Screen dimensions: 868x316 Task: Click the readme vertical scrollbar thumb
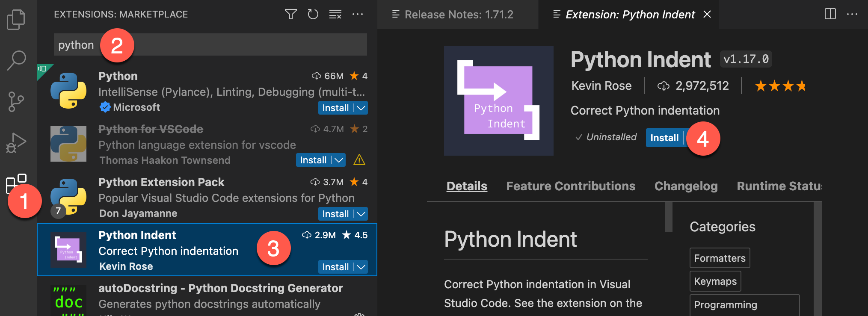669,216
